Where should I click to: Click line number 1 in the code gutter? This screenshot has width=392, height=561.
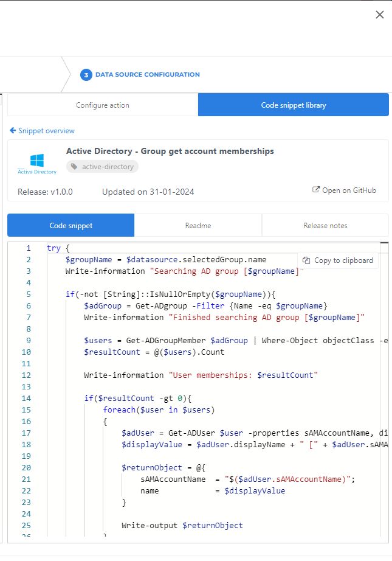pos(28,248)
